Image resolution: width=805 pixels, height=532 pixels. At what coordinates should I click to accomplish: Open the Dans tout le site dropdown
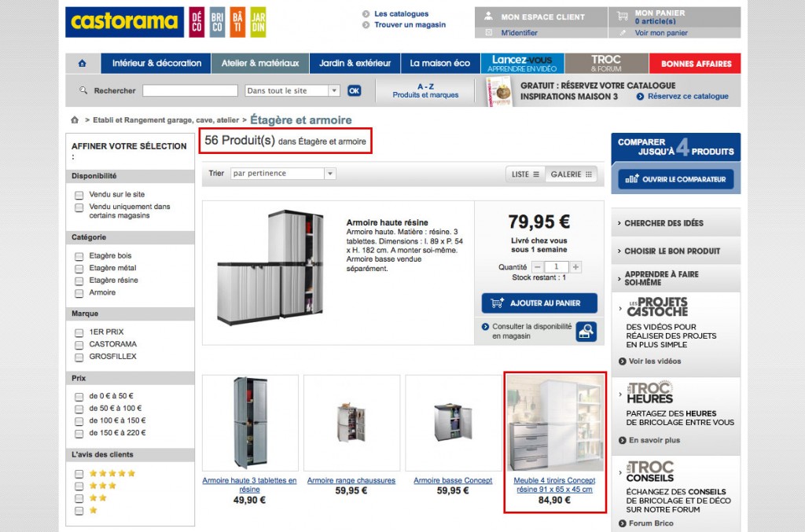(292, 91)
